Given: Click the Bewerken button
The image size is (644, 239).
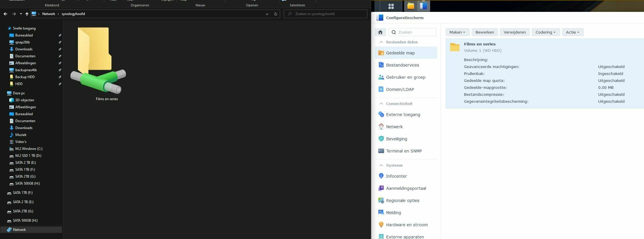Looking at the screenshot, I should 485,32.
